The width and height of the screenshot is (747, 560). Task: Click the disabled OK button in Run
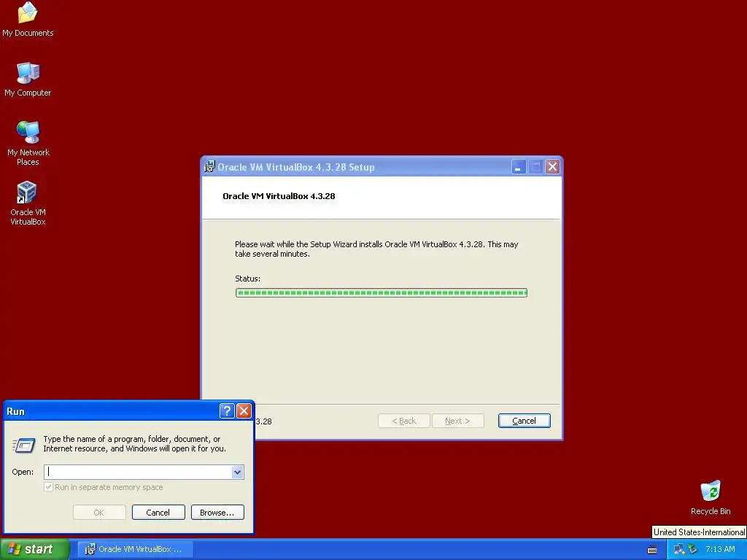tap(99, 513)
